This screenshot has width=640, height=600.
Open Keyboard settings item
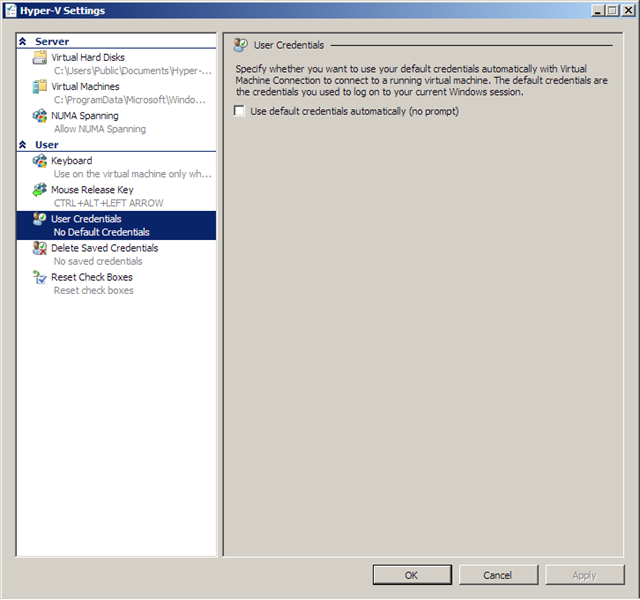(116, 167)
